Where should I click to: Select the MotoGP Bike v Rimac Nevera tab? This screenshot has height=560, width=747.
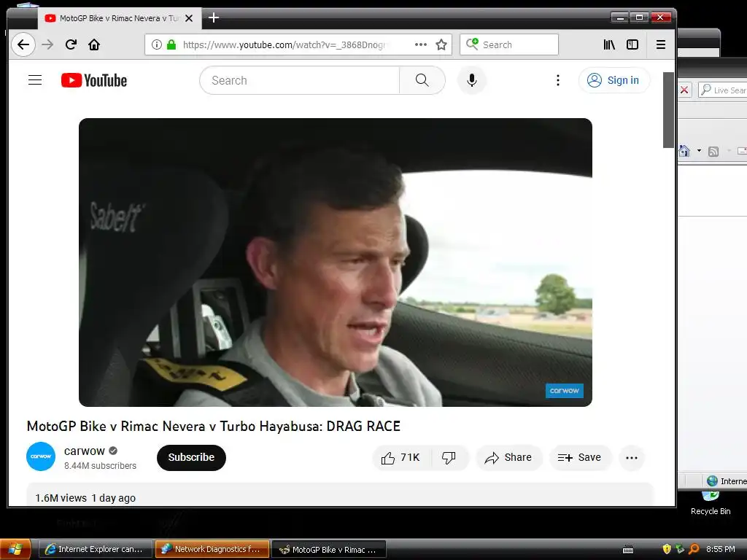pyautogui.click(x=120, y=18)
